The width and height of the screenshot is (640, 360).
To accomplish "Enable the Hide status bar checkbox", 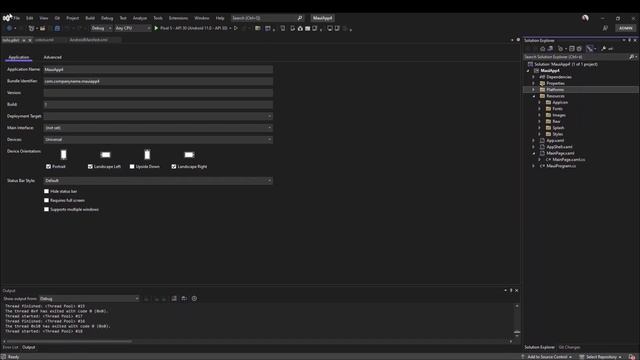I will [47, 191].
